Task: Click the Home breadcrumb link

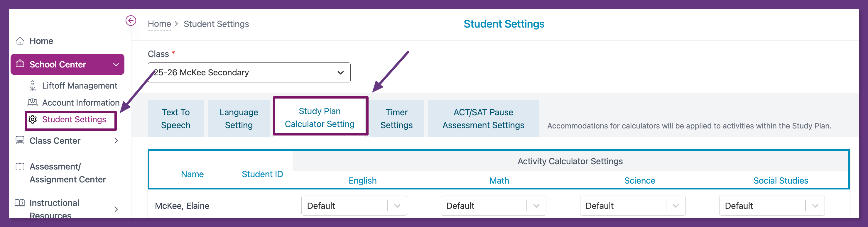Action: coord(159,24)
